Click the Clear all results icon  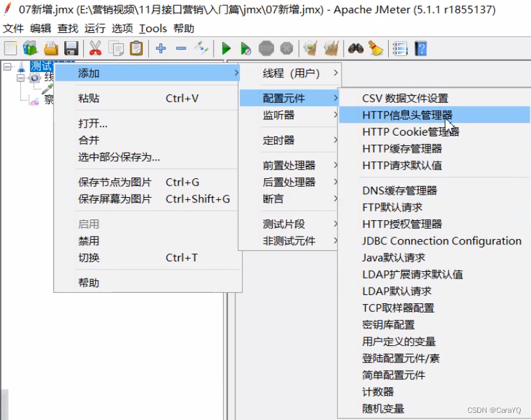332,48
